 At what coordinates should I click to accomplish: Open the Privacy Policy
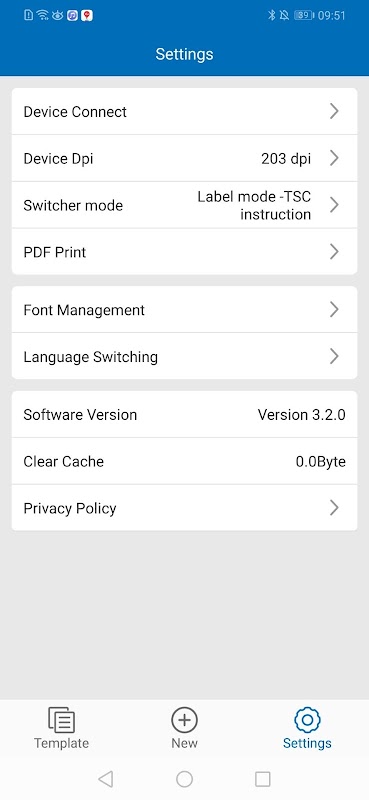coord(184,508)
